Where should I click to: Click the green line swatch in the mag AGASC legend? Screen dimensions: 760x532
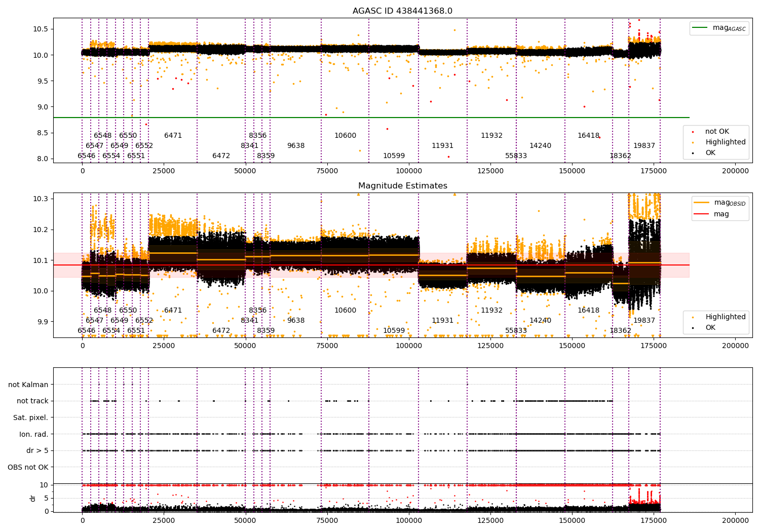(x=701, y=28)
